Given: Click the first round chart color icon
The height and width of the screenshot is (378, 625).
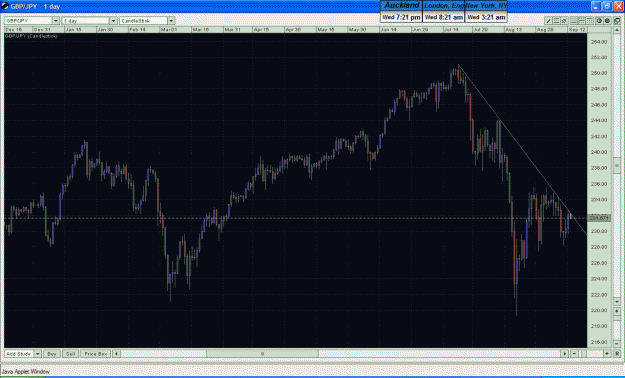Looking at the screenshot, I should (599, 21).
